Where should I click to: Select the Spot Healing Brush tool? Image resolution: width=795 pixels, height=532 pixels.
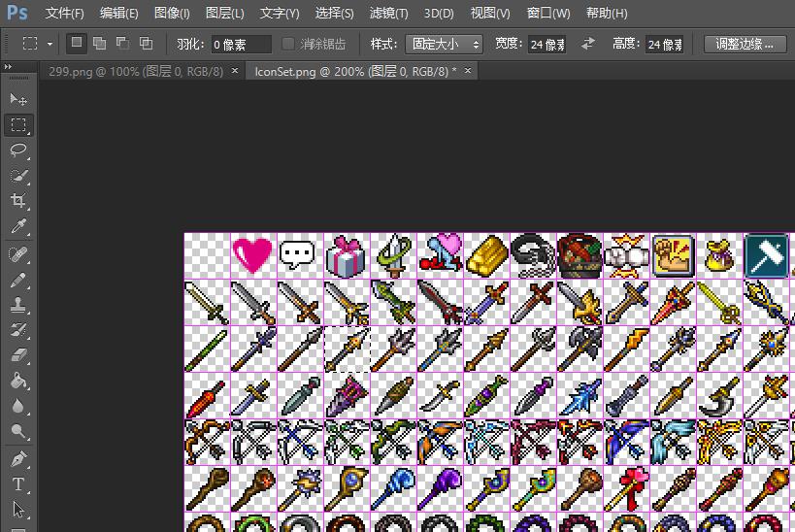click(x=18, y=254)
